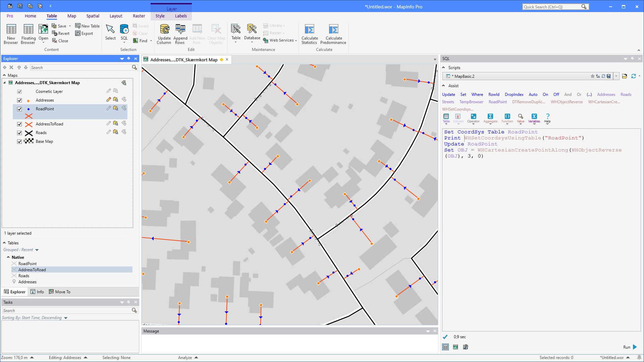This screenshot has width=644, height=362.
Task: Toggle visibility of Base Map layer
Action: pyautogui.click(x=19, y=141)
